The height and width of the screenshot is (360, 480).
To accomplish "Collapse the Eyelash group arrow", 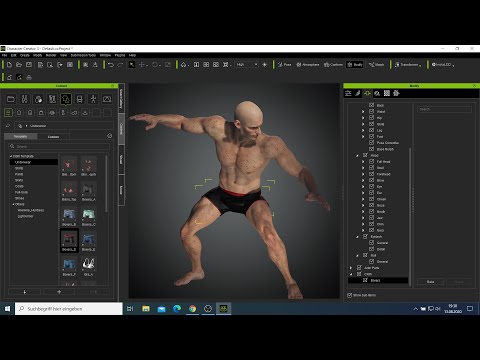I will [x=357, y=237].
